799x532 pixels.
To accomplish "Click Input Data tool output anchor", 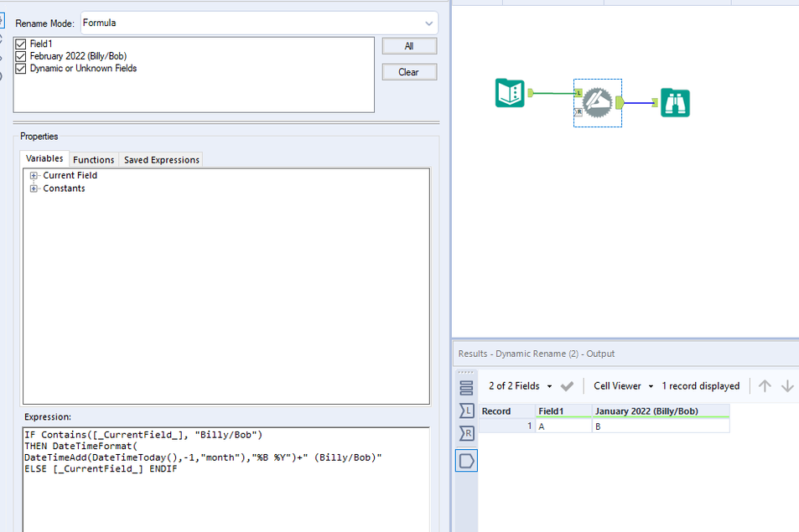I will (x=531, y=93).
